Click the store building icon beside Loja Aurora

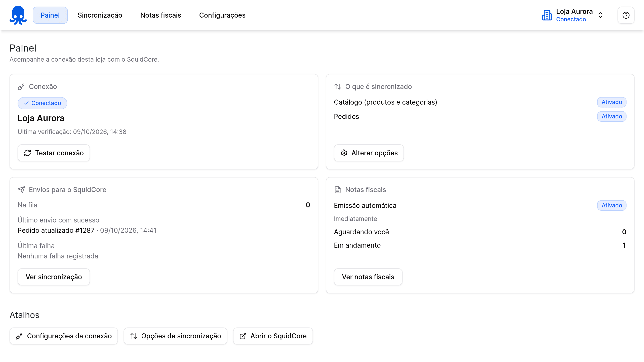point(547,15)
